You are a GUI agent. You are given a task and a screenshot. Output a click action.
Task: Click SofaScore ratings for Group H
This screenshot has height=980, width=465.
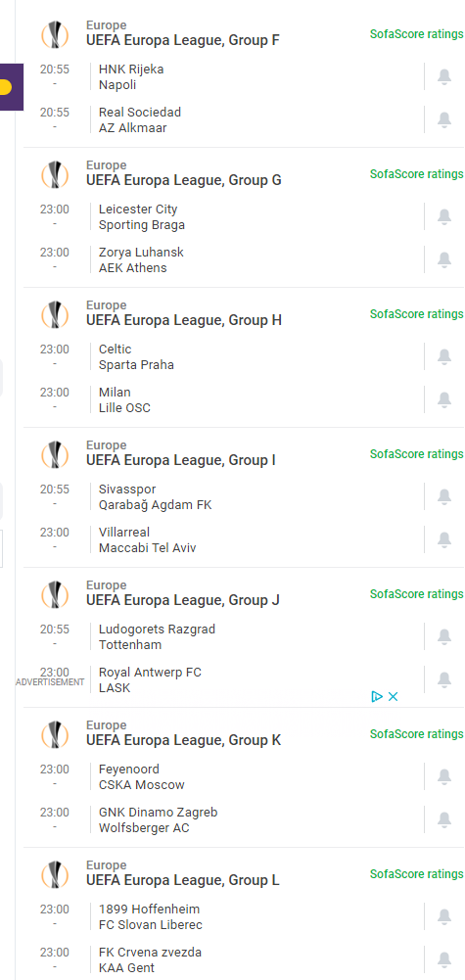[x=416, y=313]
